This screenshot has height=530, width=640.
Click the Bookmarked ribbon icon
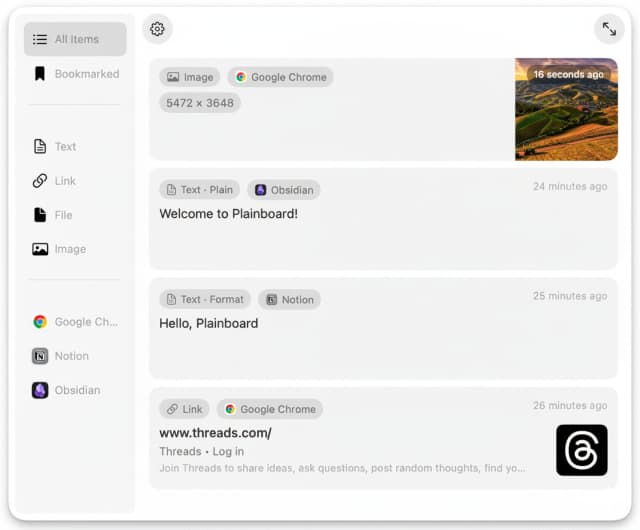[x=40, y=74]
